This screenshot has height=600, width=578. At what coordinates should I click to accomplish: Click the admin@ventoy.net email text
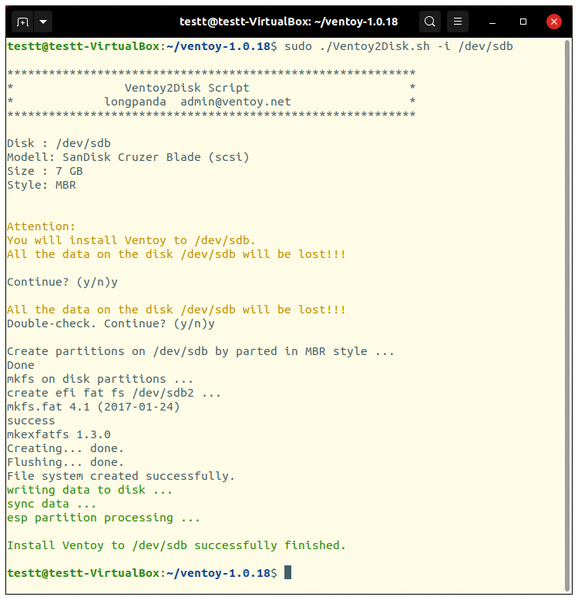236,102
